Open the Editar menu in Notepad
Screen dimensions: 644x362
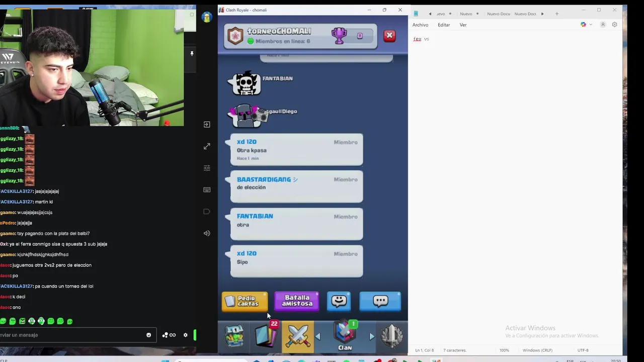click(444, 25)
